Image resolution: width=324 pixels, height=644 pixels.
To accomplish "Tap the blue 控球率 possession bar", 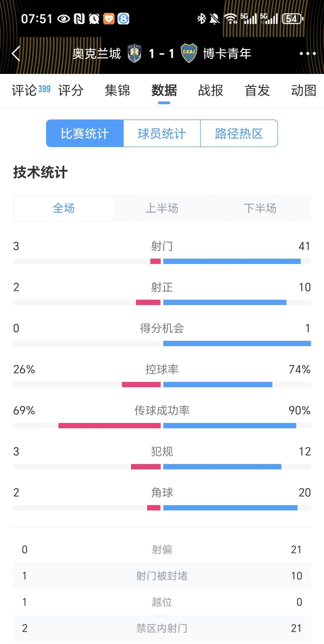I will 218,385.
